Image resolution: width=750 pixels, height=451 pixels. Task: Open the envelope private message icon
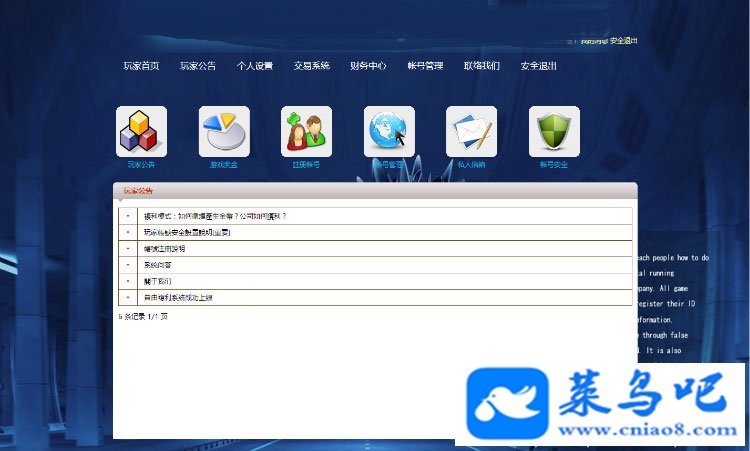point(472,132)
